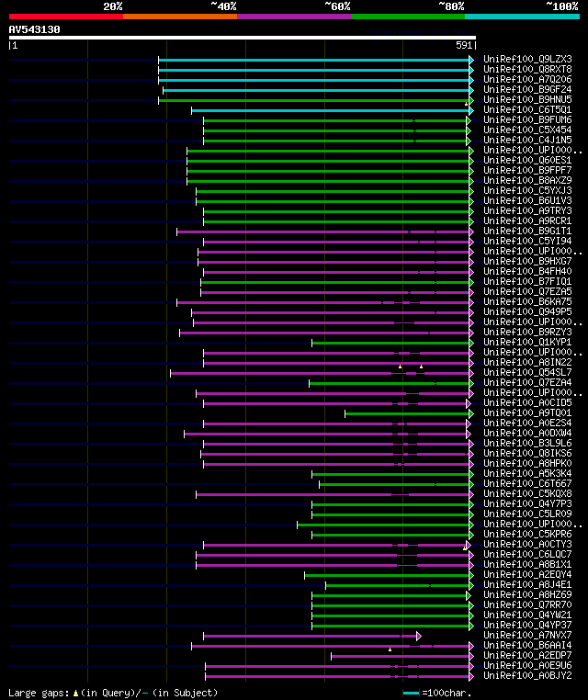Select UniRef100_B9HXG7 subject label

(527, 261)
